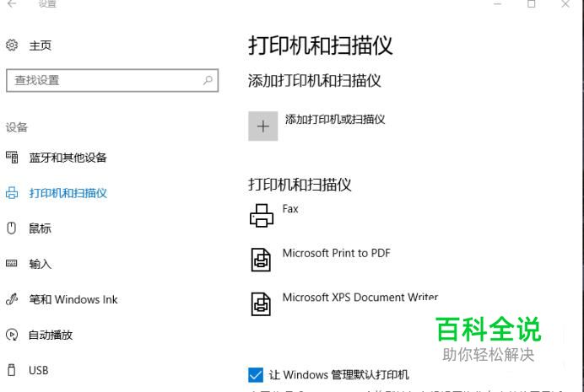Screen dimensions: 584x392
Task: Click the back arrow in title bar
Action: [12, 4]
